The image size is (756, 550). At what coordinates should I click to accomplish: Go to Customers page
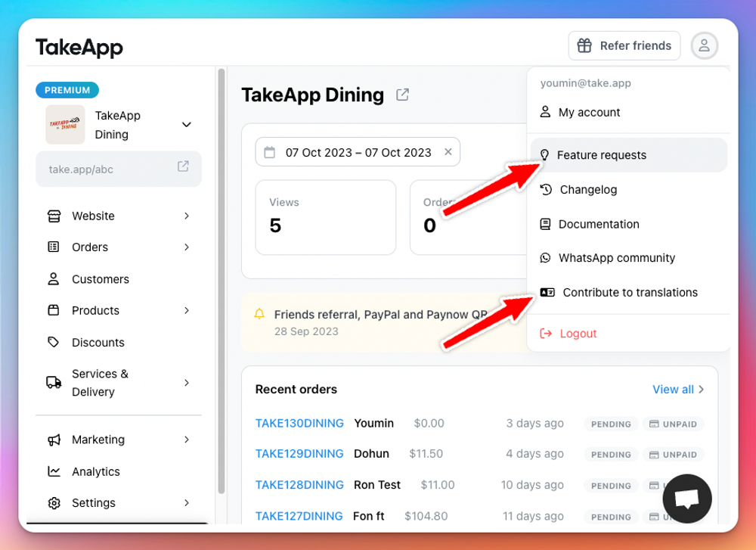(x=101, y=279)
